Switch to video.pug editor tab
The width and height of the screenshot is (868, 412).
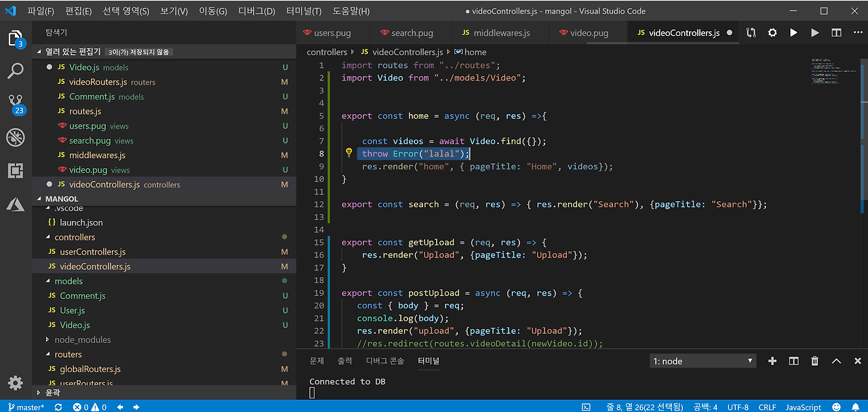pos(590,33)
